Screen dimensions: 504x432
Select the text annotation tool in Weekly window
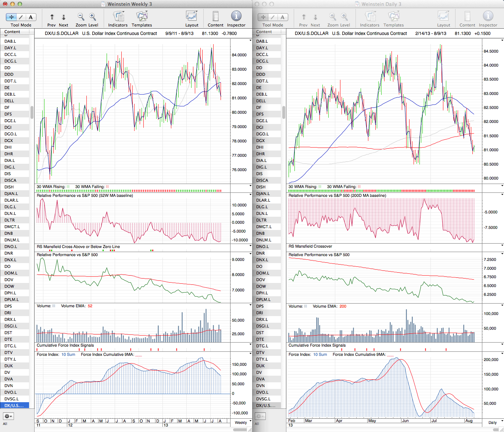[x=31, y=17]
